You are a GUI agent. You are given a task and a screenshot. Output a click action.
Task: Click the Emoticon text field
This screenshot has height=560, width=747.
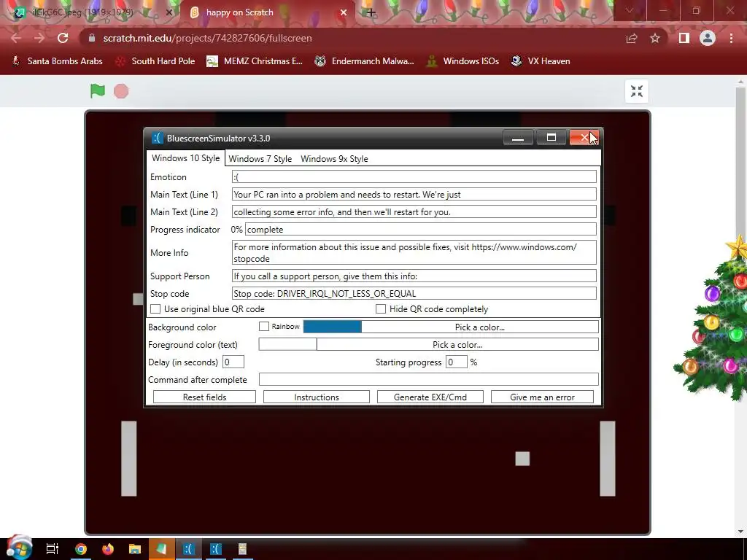click(414, 176)
